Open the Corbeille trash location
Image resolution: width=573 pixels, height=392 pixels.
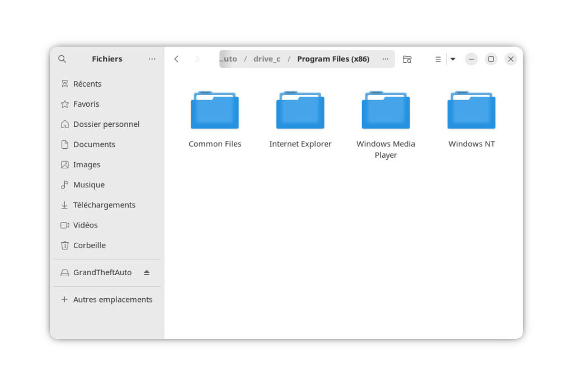89,245
